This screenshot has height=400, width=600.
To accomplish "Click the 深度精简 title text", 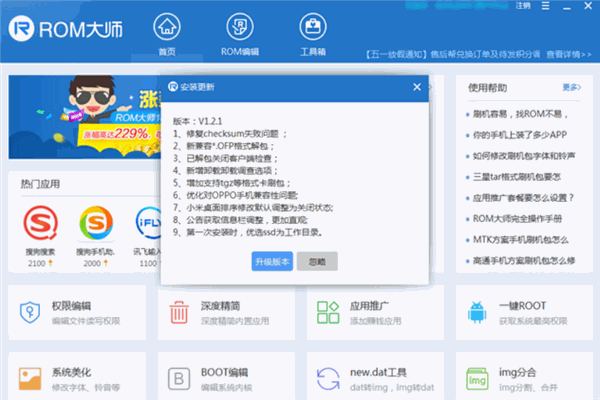I will 220,306.
